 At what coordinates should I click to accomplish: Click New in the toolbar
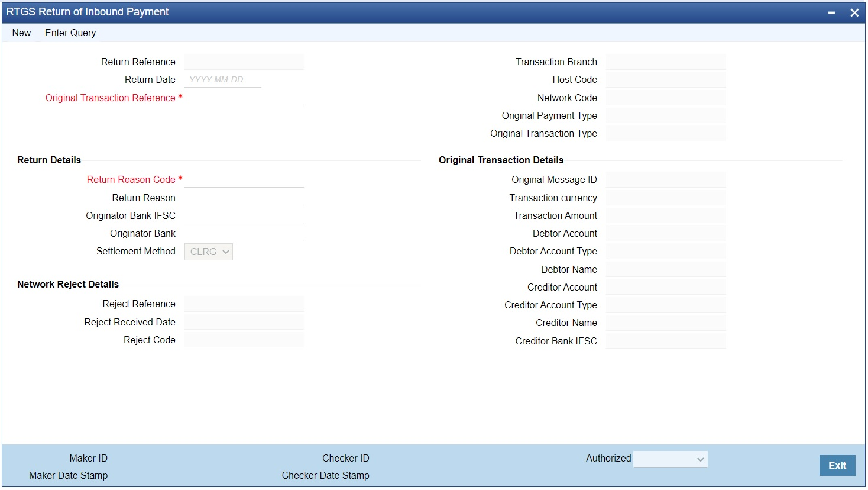coord(21,33)
